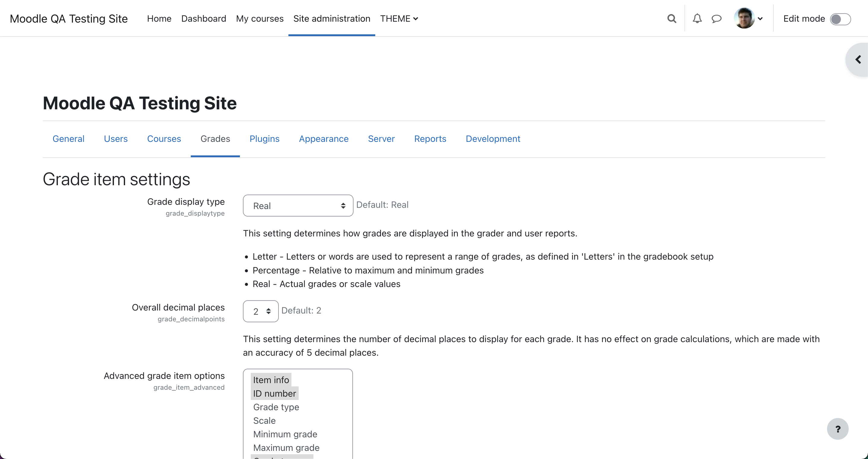Switch to the Reports tab
Screen dimensions: 868x459
click(x=430, y=139)
